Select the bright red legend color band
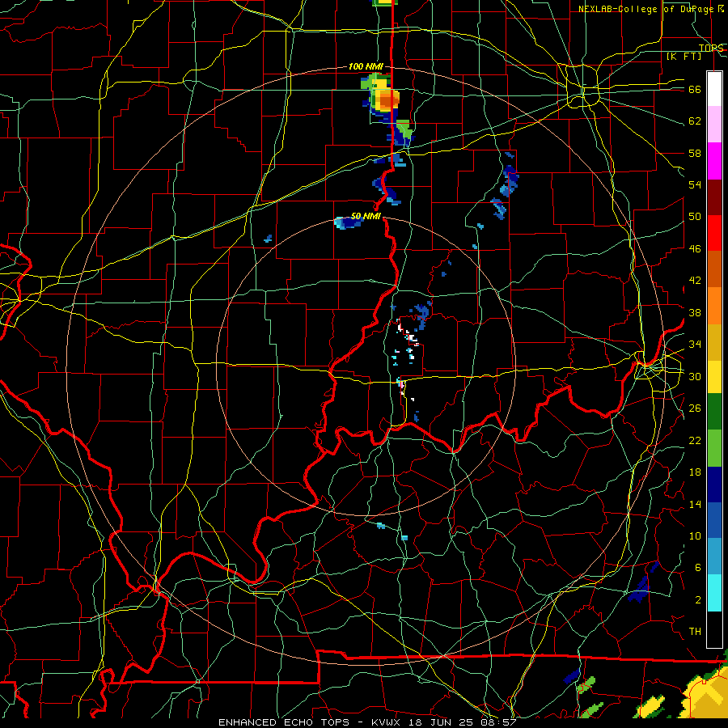 (x=714, y=233)
